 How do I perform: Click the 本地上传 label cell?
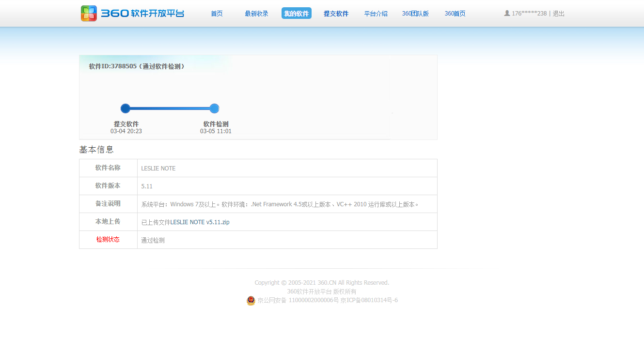click(x=108, y=222)
